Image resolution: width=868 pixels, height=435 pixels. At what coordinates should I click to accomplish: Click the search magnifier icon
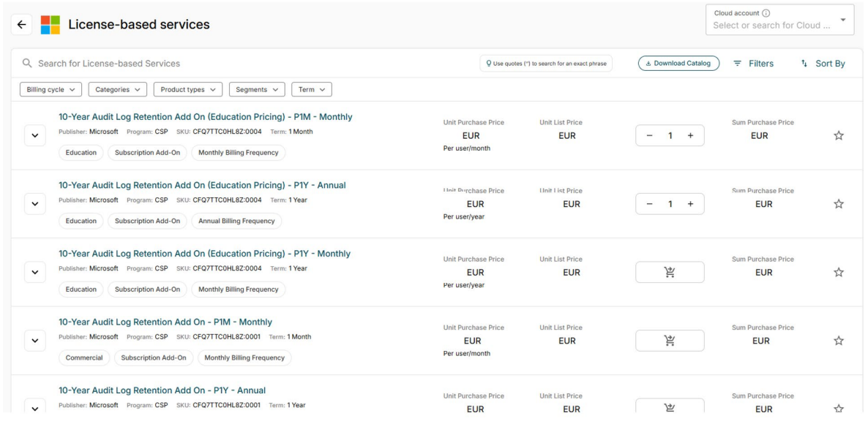[27, 64]
